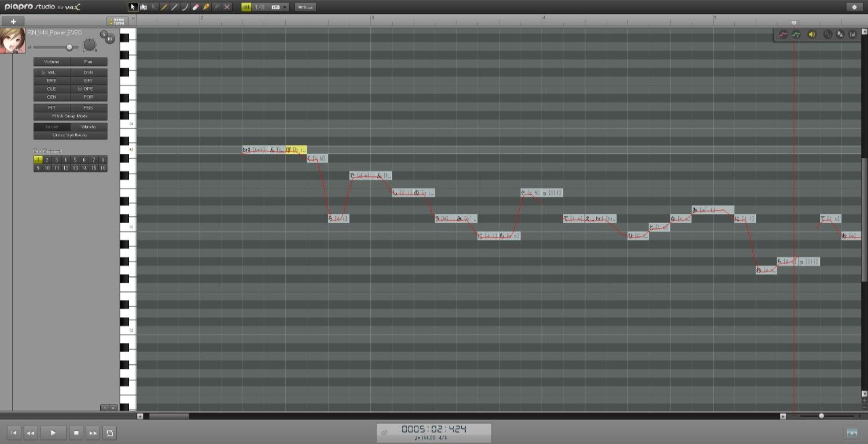Screen dimensions: 868x444
Task: Show the red pitch curve display icon
Action: tap(784, 35)
